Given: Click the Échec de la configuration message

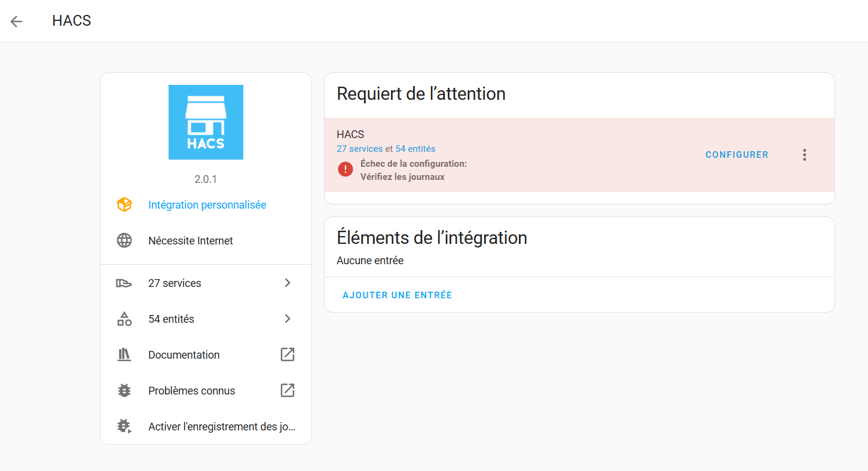Looking at the screenshot, I should click(414, 164).
